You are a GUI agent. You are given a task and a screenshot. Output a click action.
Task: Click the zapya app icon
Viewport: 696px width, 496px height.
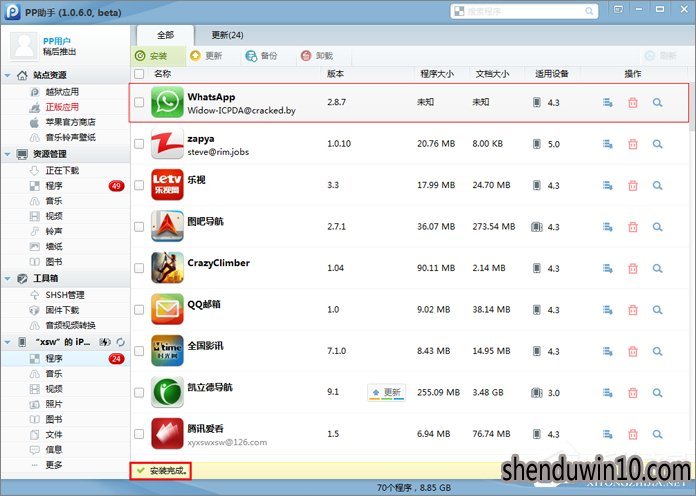tap(167, 144)
